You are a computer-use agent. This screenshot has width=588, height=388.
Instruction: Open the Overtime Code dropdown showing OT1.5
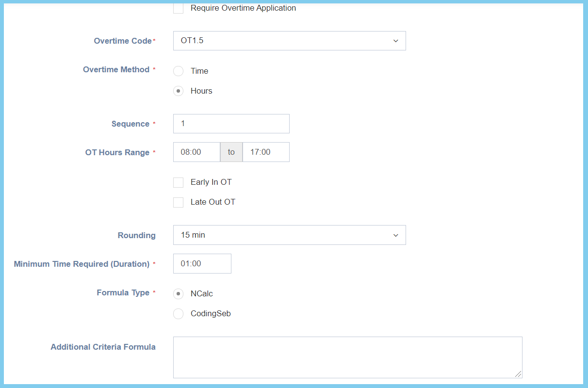tap(289, 41)
